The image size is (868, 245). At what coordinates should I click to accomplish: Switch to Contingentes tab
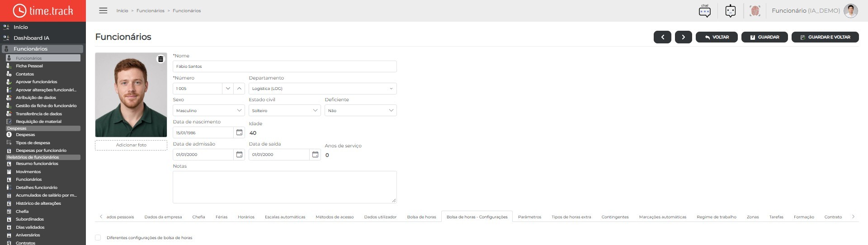[615, 217]
